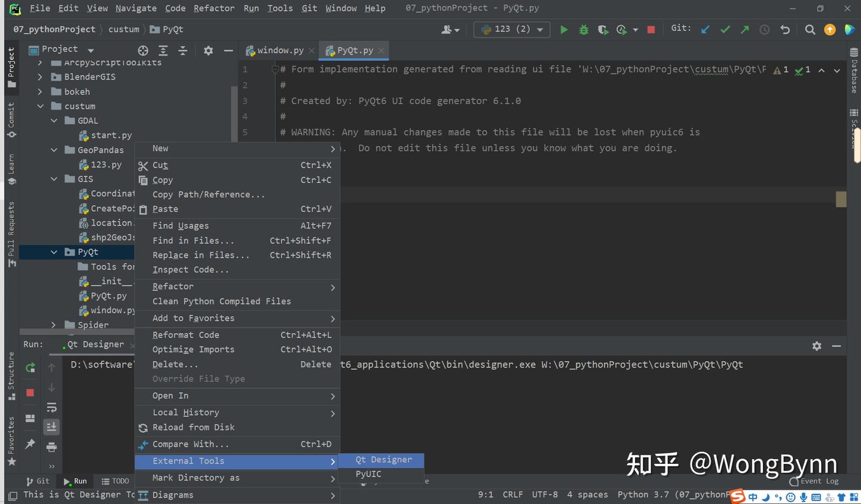Click the line ending indicator showing CRLF
This screenshot has height=504, width=861.
(512, 494)
